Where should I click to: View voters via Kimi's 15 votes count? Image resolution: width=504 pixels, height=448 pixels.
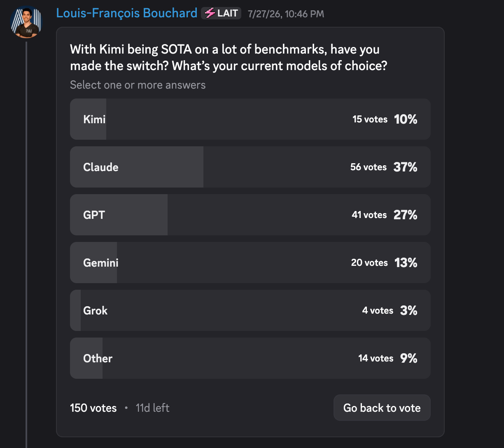click(370, 119)
